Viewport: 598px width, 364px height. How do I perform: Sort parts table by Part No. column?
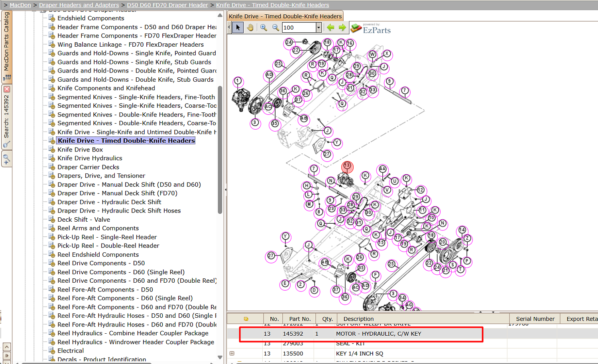[300, 319]
